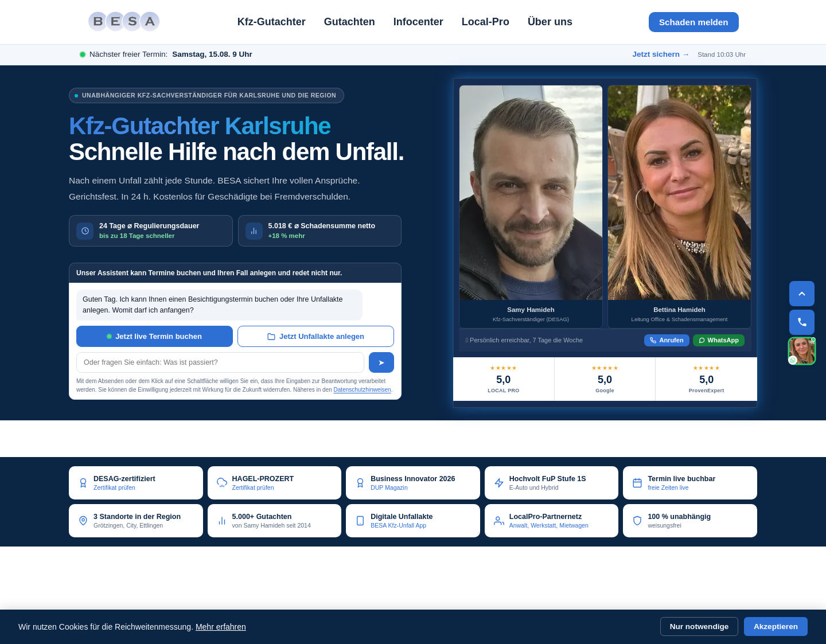The width and height of the screenshot is (826, 644).
Task: Open the freie Zeiten live link
Action: 668,487
